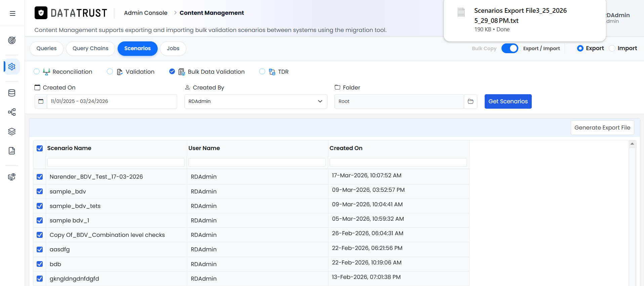Click the Generate Export File button
This screenshot has height=286, width=644.
(602, 128)
